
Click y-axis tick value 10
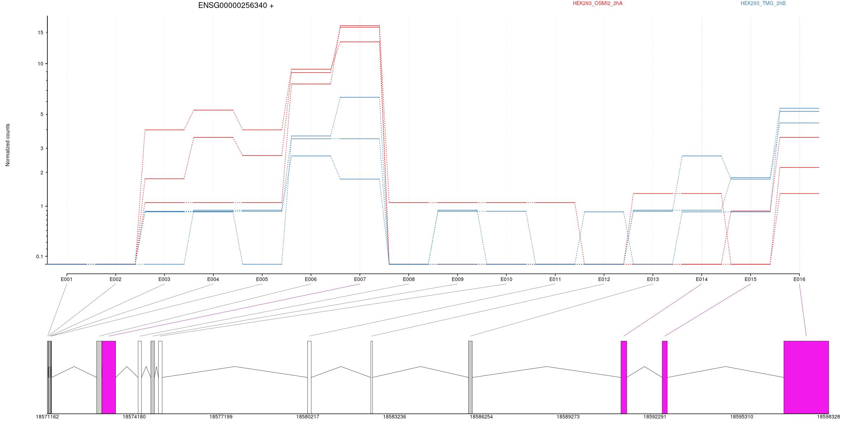[x=40, y=64]
